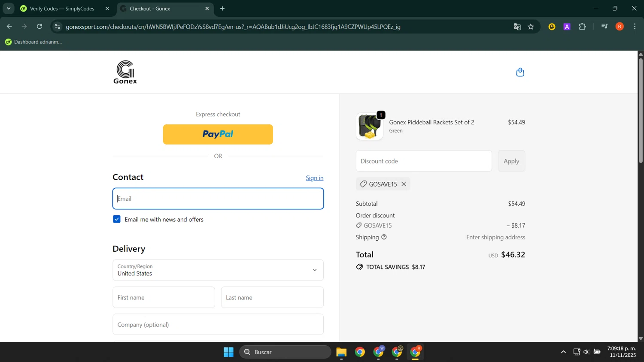This screenshot has height=362, width=644.
Task: Click the Gonex logo
Action: tap(125, 72)
